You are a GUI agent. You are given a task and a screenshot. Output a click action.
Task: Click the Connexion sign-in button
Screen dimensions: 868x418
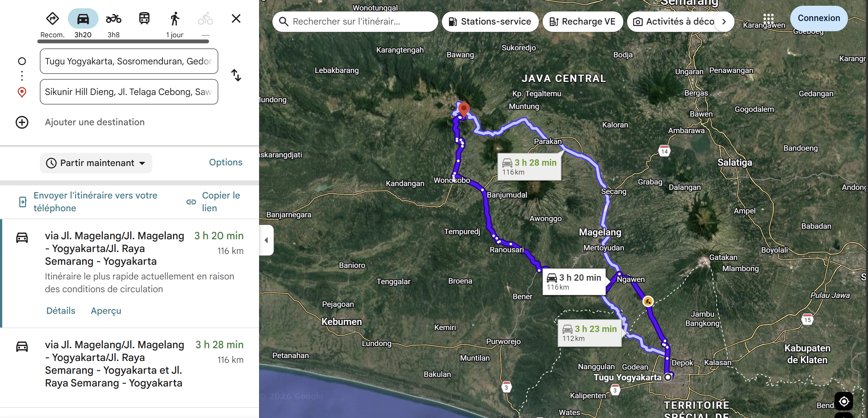[x=819, y=18]
